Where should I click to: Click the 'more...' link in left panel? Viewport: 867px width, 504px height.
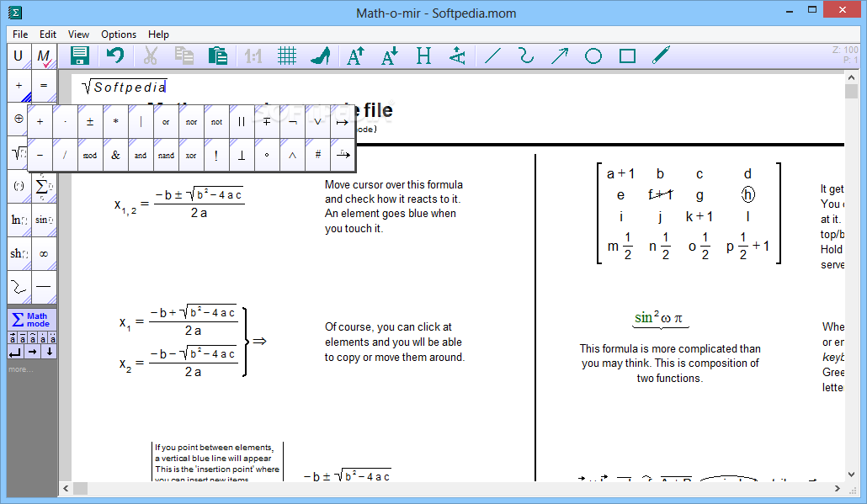(x=21, y=369)
